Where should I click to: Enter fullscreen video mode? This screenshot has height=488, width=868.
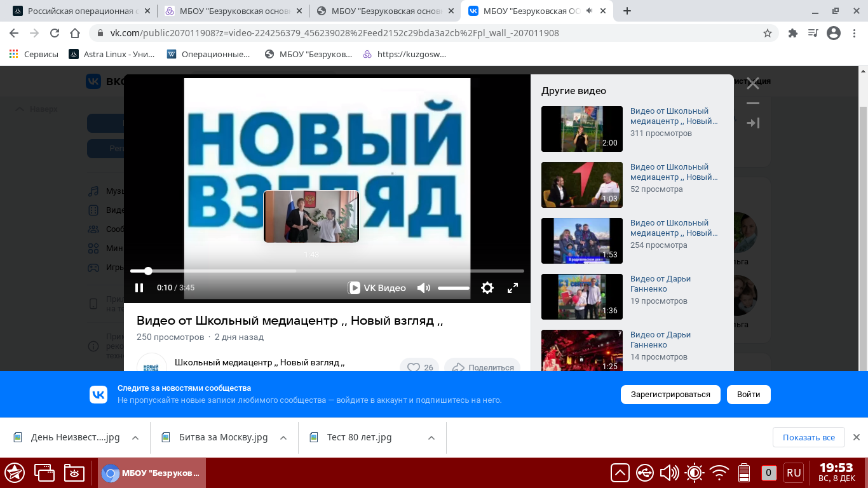(x=513, y=288)
